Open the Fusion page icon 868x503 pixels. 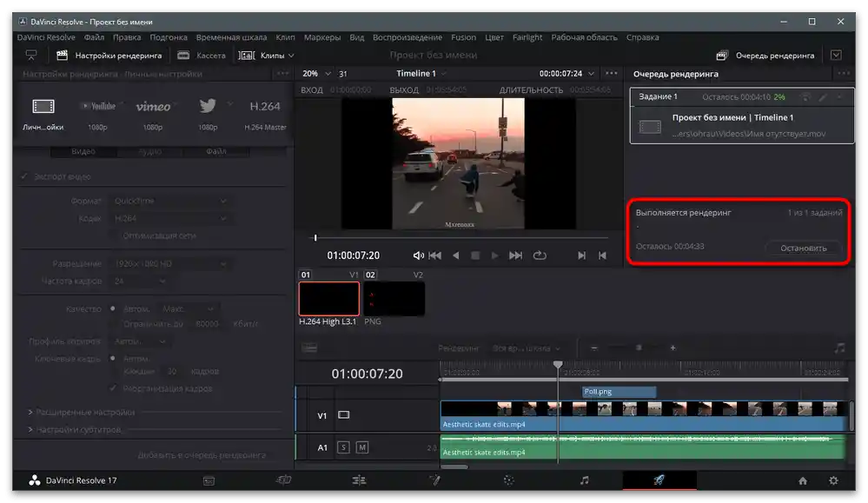click(x=434, y=480)
